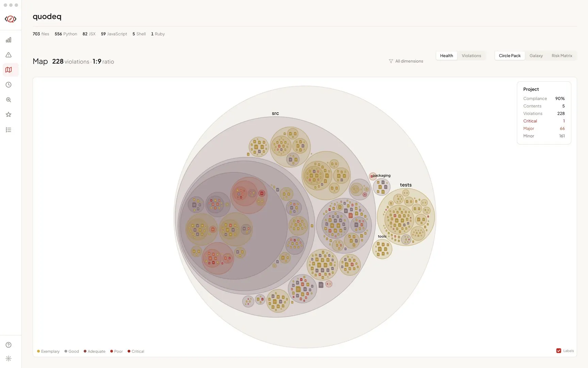The image size is (588, 368).
Task: Open the help question mark icon
Action: tap(9, 345)
